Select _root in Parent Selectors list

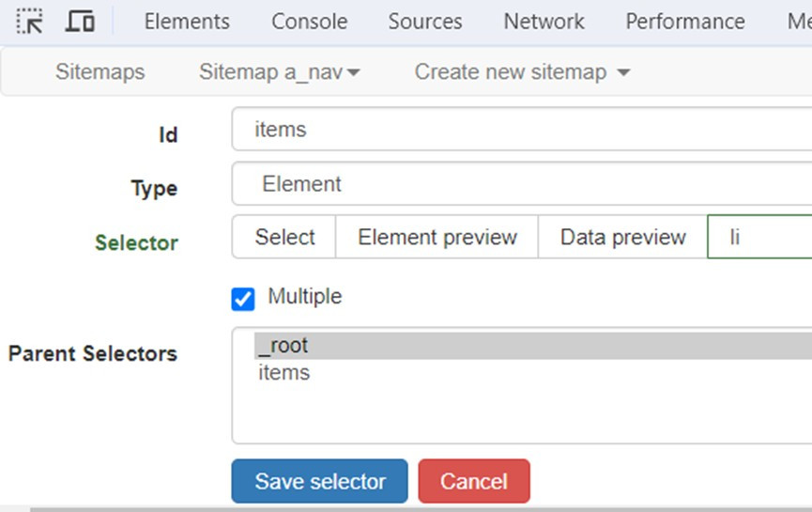283,346
